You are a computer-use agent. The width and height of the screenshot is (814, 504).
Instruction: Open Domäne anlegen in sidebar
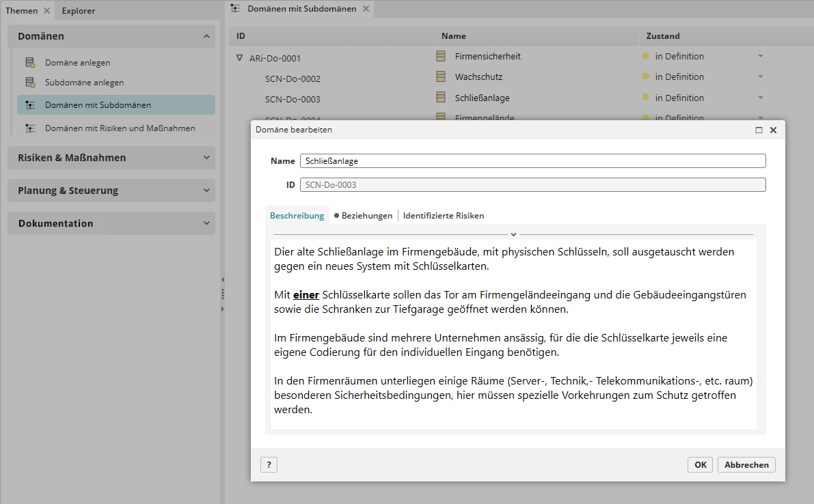coord(77,63)
